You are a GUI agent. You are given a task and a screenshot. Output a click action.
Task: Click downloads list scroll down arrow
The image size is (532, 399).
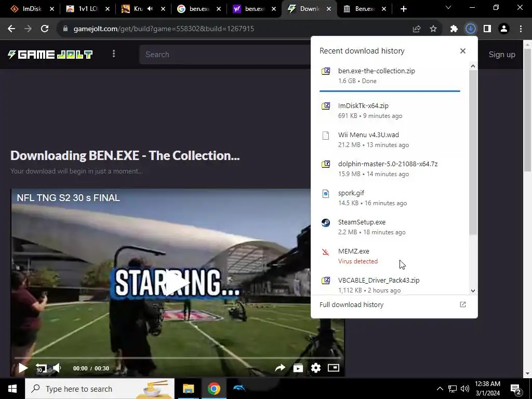(473, 291)
